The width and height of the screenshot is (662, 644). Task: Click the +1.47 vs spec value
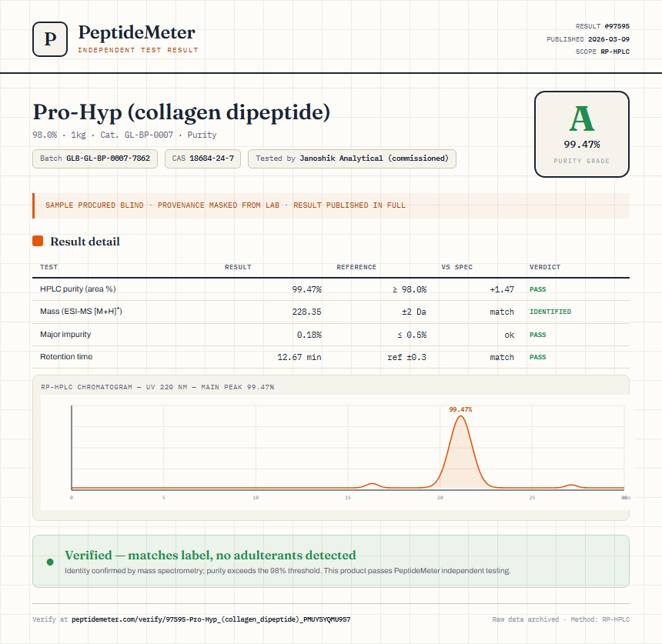click(x=502, y=289)
